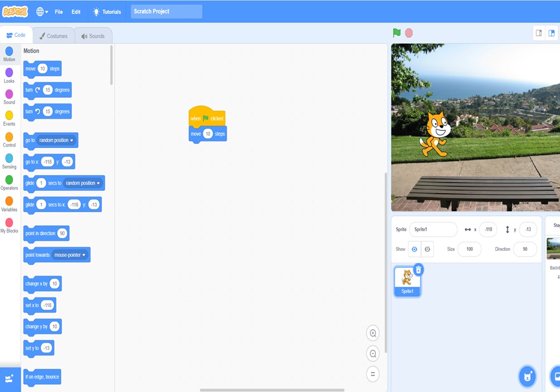Viewport: 560px width, 392px height.
Task: Click the Scratch Project title field
Action: (166, 11)
